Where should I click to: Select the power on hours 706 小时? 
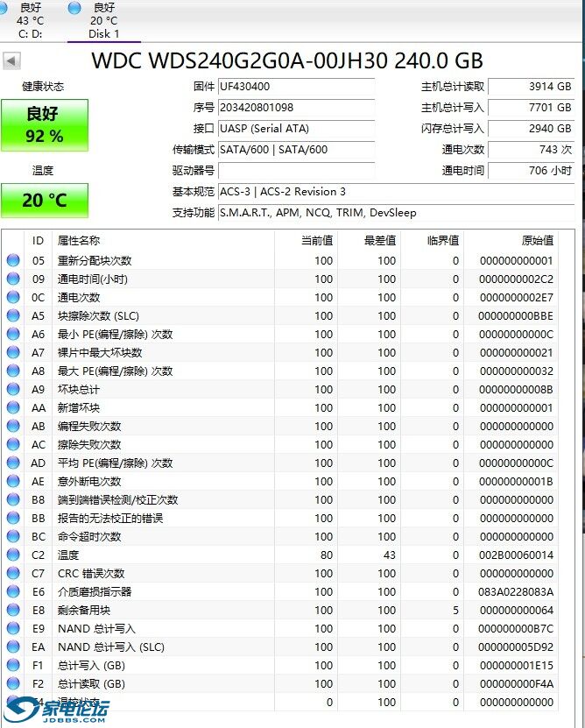tap(532, 171)
